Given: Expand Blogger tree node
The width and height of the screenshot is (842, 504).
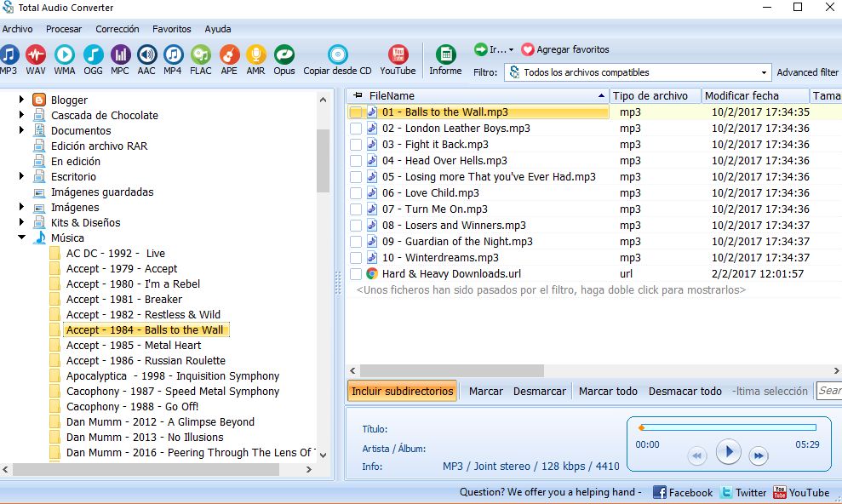Looking at the screenshot, I should point(21,100).
